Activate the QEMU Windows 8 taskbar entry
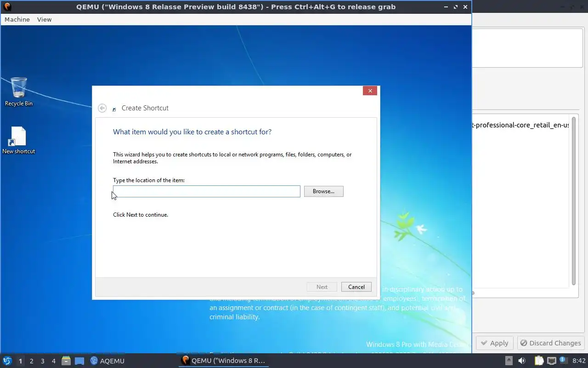Viewport: 588px width, 368px height. point(224,361)
